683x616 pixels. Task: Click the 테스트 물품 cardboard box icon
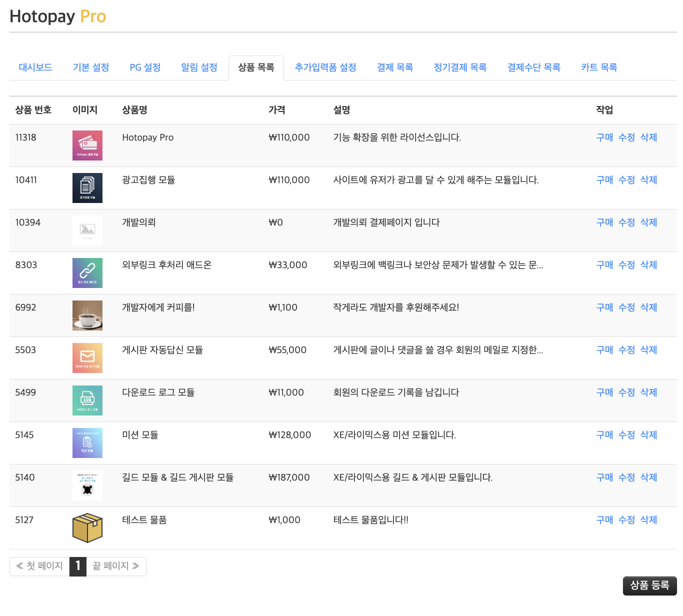pos(87,528)
